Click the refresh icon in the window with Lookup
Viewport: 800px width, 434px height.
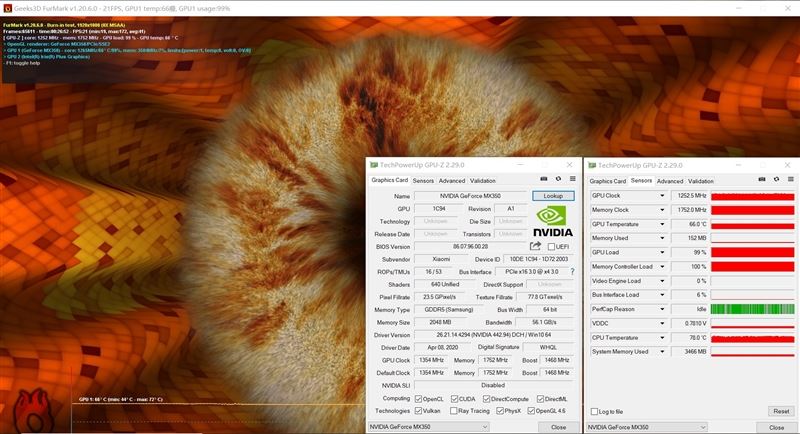click(x=558, y=180)
